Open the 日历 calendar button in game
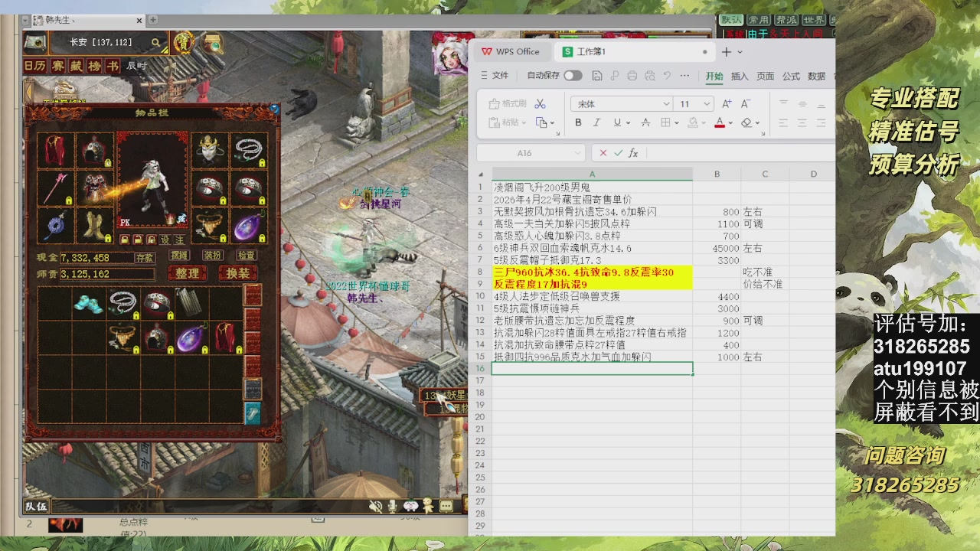 34,67
